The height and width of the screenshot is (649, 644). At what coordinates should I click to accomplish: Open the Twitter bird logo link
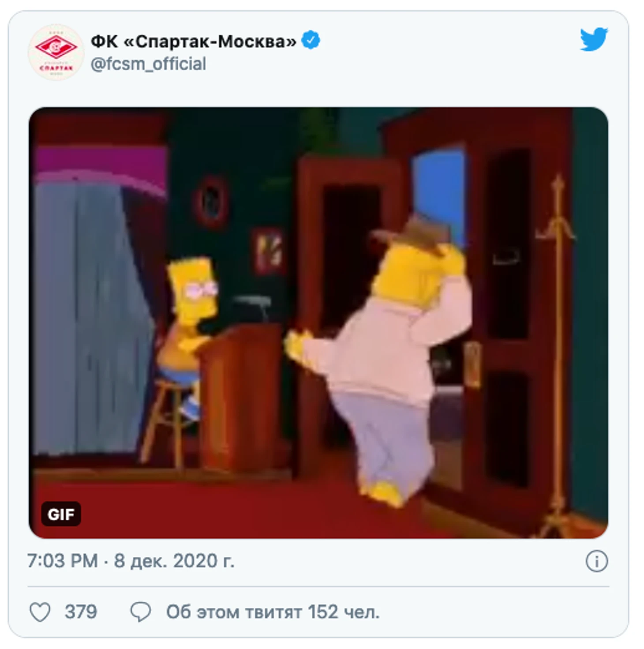point(594,39)
